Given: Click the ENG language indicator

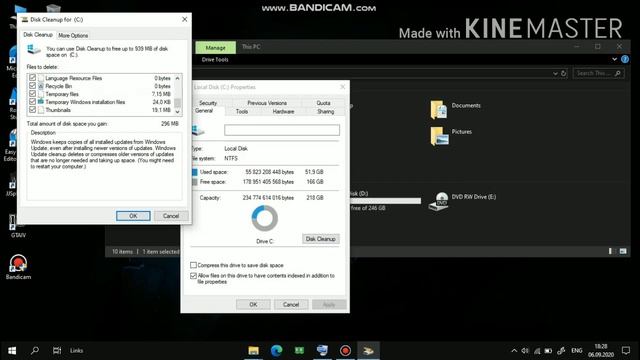Looking at the screenshot, I should point(576,351).
